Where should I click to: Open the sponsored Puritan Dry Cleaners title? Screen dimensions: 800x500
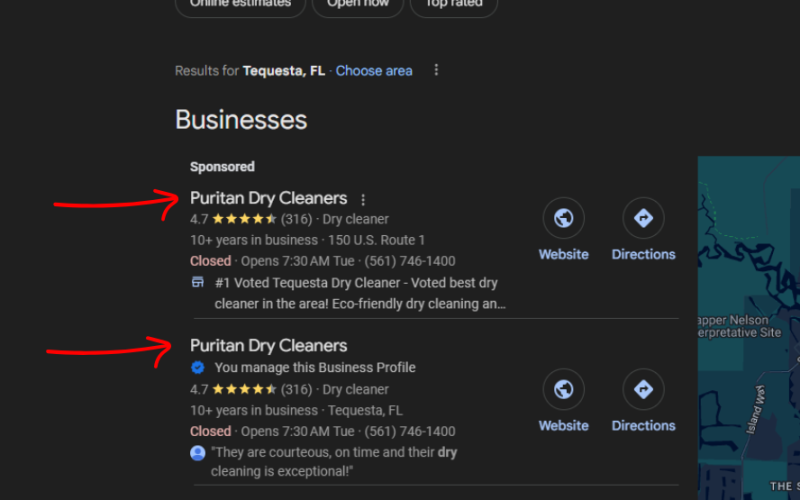point(268,198)
